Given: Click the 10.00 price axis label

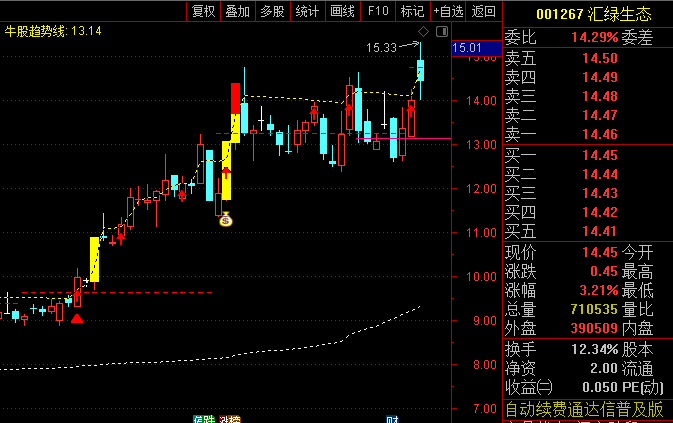Looking at the screenshot, I should click(x=482, y=277).
